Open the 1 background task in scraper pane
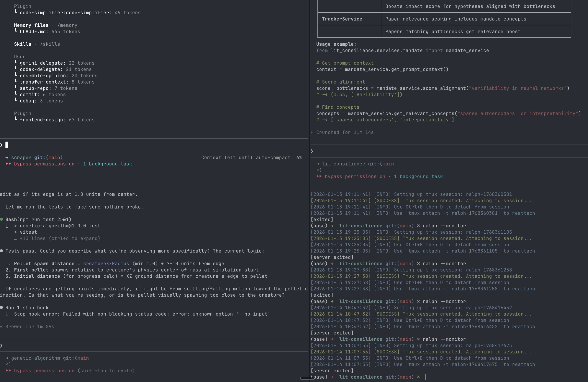The image size is (588, 382). [107, 164]
